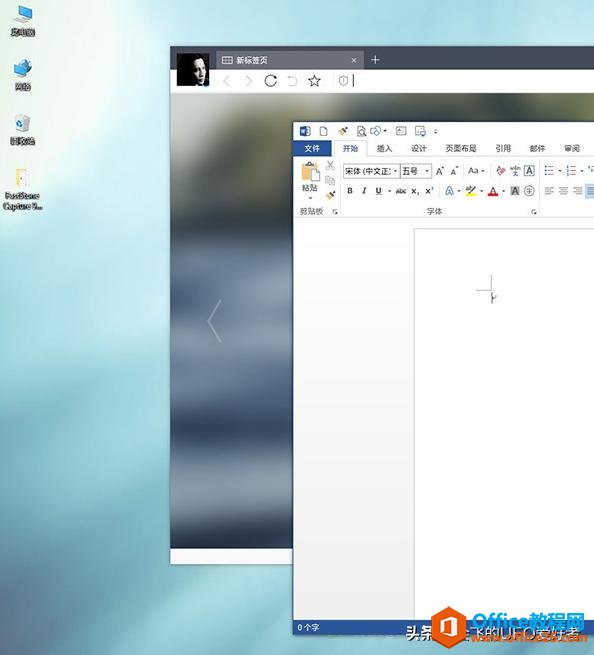
Task: Increase font size with Grow Font icon
Action: pos(440,171)
